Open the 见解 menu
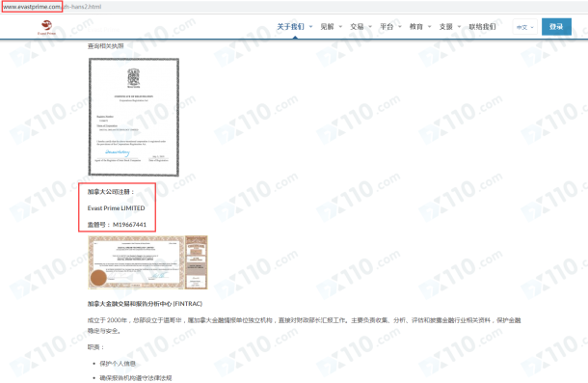Screen dimensions: 588x383 tap(327, 27)
